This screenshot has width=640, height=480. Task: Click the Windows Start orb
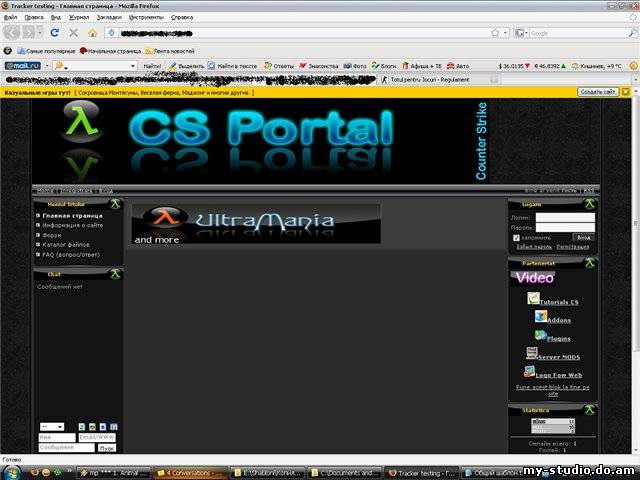[x=12, y=473]
